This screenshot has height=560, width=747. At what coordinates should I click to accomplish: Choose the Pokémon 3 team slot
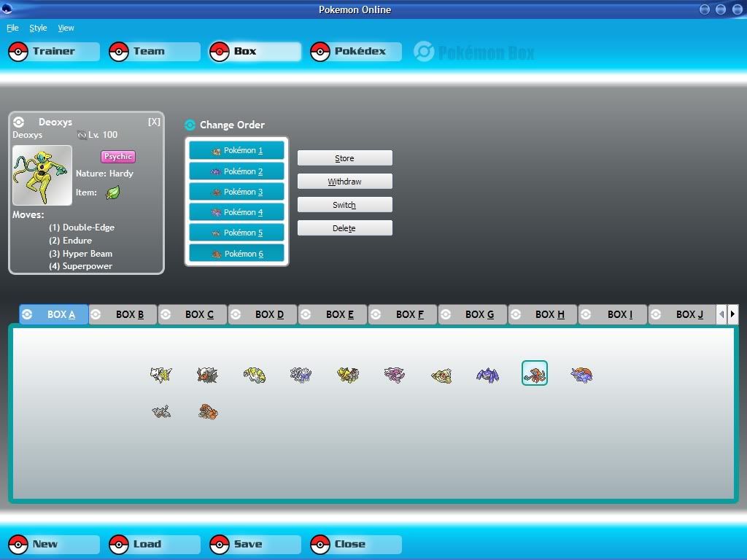point(237,192)
